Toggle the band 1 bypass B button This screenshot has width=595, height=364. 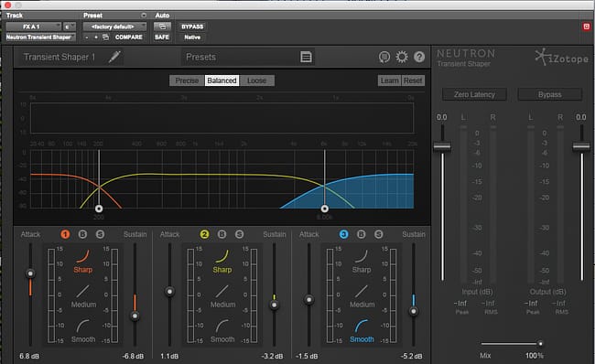(82, 234)
